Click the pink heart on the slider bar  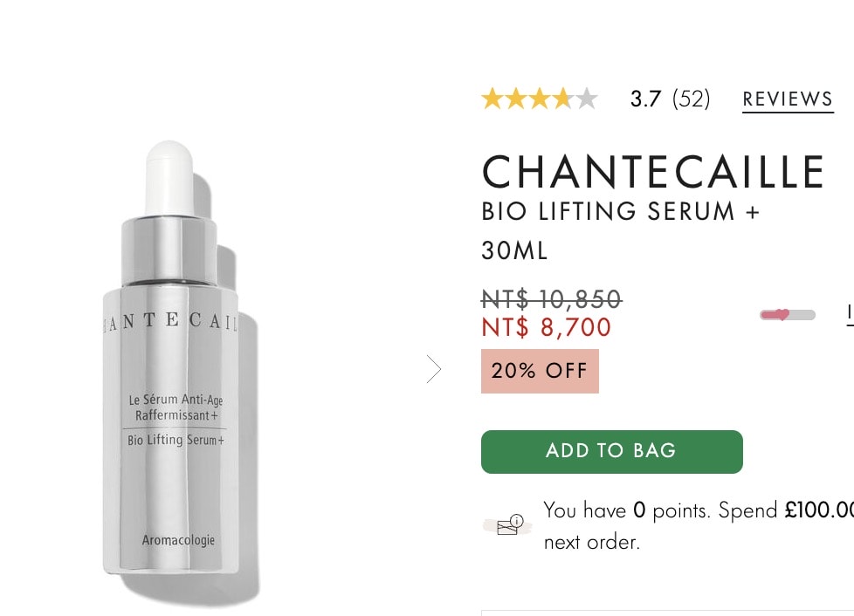tap(782, 314)
